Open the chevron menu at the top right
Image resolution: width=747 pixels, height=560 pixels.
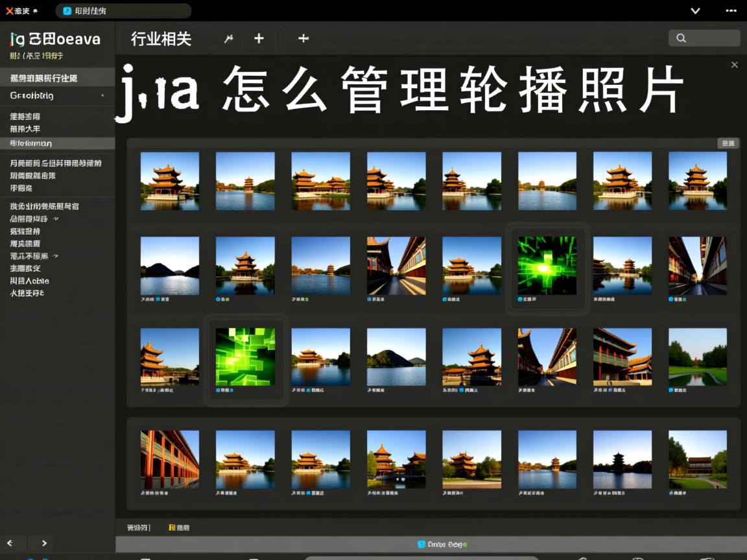pyautogui.click(x=695, y=10)
